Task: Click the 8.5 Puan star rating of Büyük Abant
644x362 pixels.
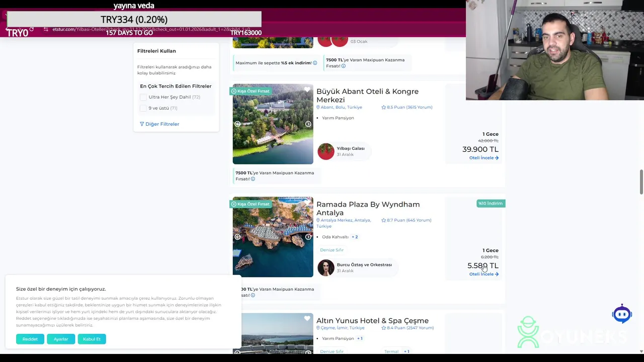Action: click(407, 107)
